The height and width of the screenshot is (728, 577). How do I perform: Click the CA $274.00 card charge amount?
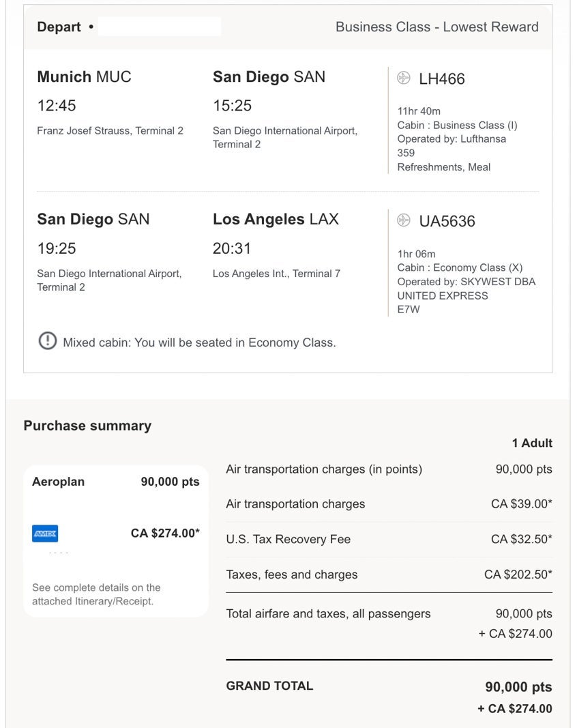[x=165, y=533]
